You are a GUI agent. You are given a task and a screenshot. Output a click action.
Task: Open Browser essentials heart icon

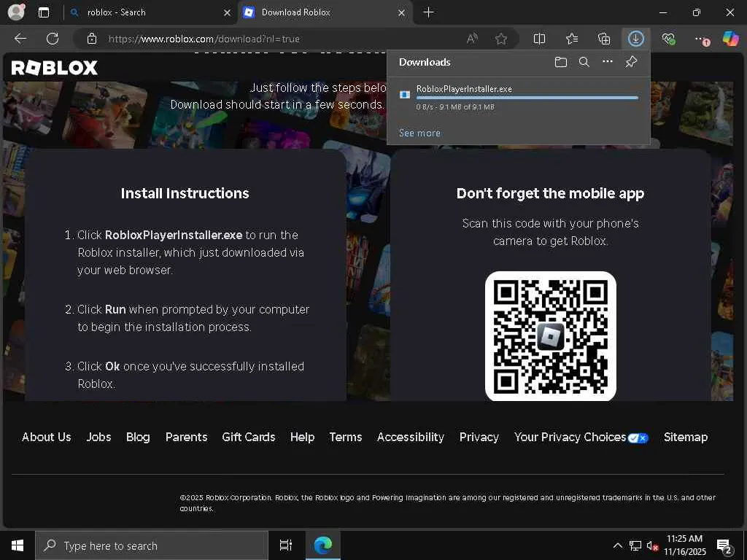tap(668, 39)
